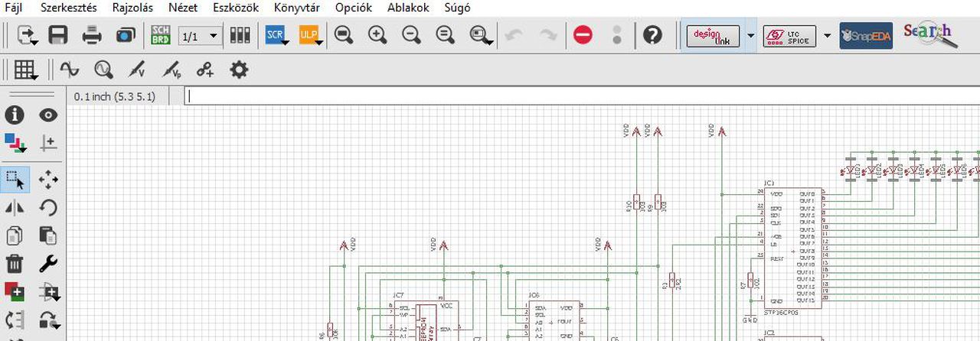980x341 pixels.
Task: Print the schematic
Action: coord(92,35)
